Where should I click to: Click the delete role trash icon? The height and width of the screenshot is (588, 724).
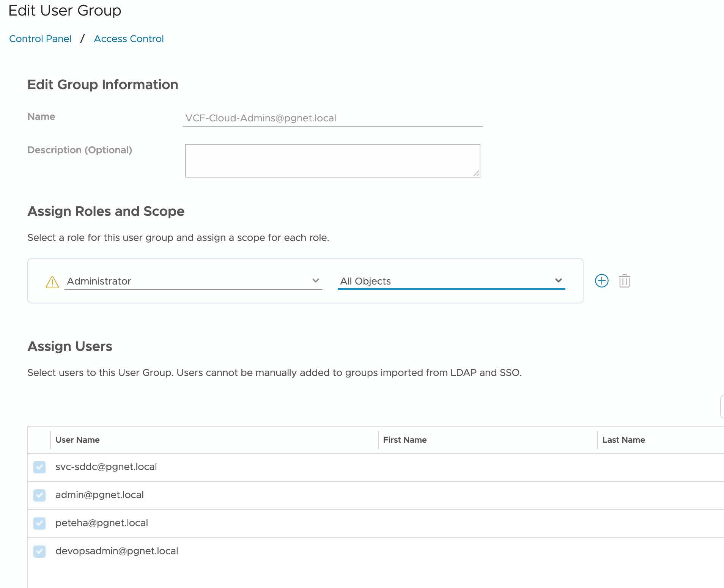(x=624, y=281)
